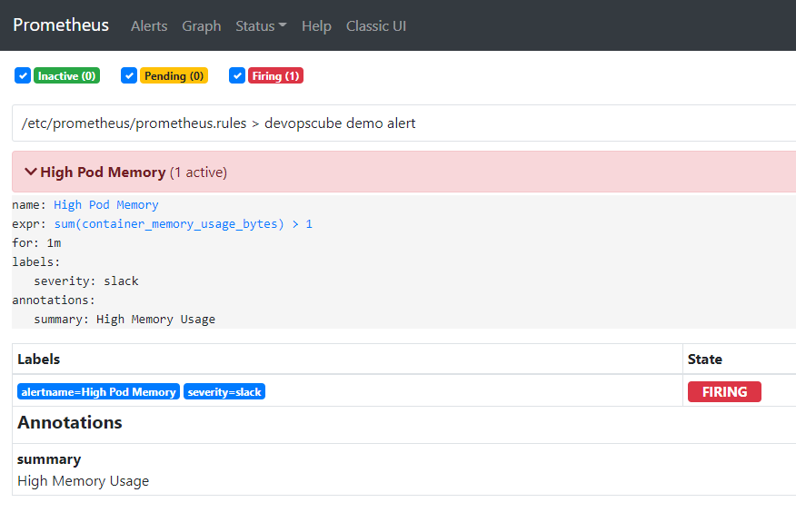Screen dimensions: 796x532
Task: Click the red Firing (1) badge
Action: [275, 75]
